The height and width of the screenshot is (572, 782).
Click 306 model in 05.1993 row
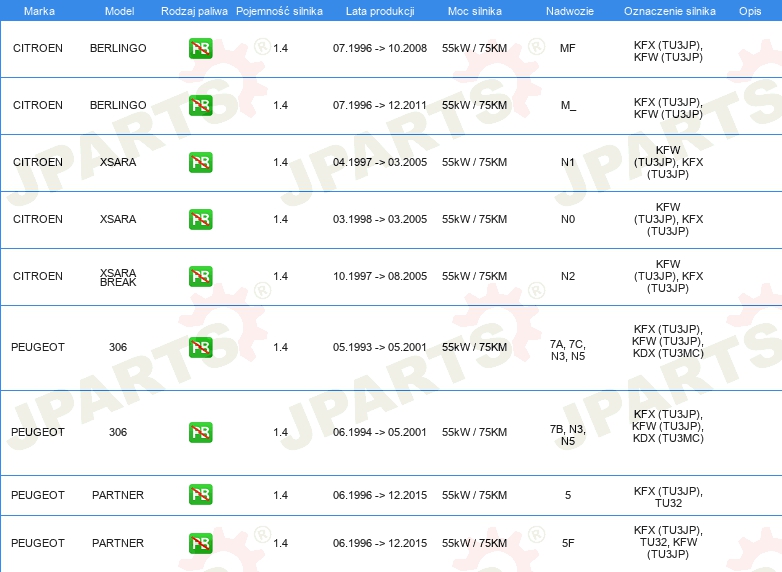[118, 347]
